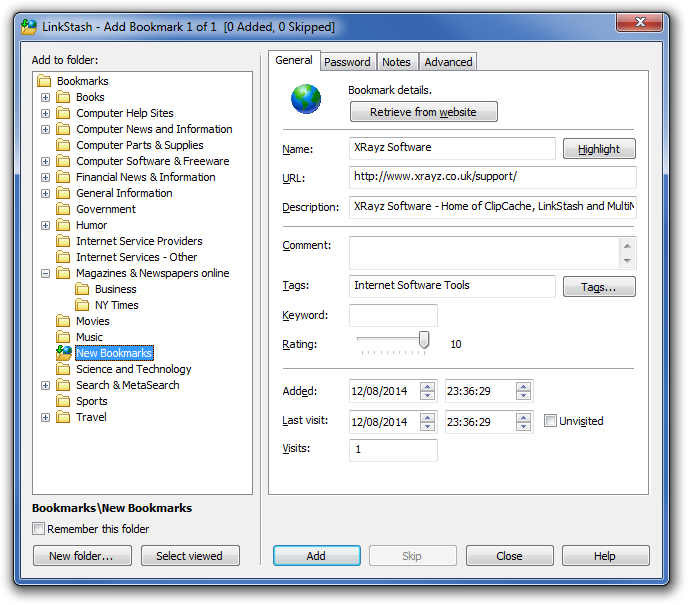The width and height of the screenshot is (688, 605).
Task: Click the New Bookmarks folder icon
Action: click(x=64, y=353)
